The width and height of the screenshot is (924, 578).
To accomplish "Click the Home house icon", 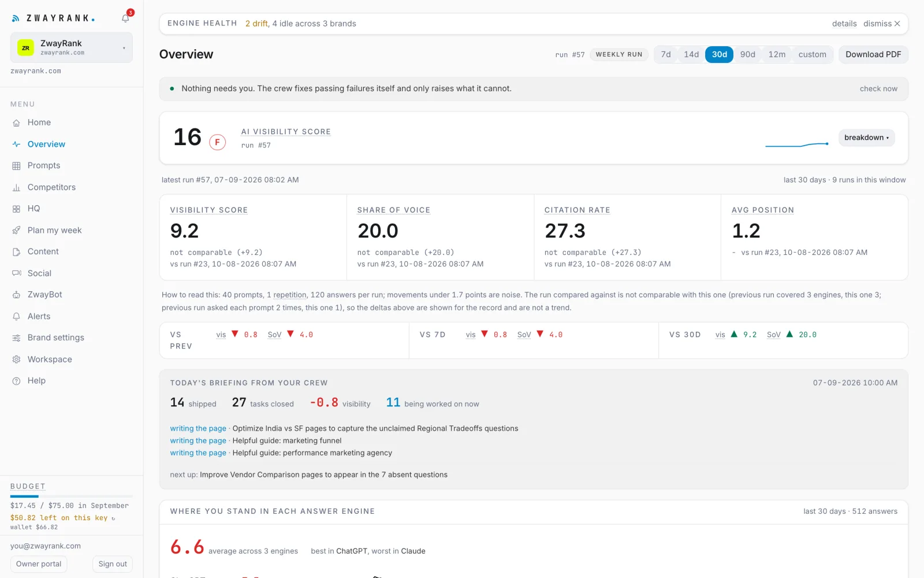I will [16, 123].
